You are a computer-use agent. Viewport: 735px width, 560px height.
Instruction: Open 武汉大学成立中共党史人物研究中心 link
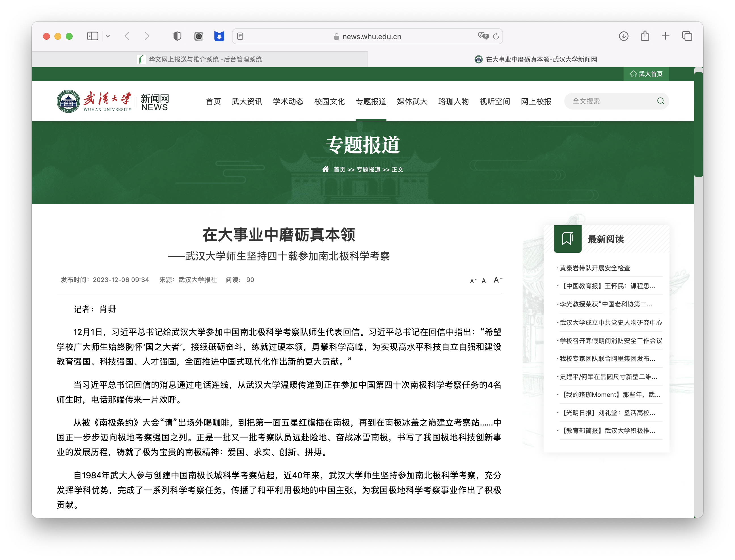[x=611, y=322]
